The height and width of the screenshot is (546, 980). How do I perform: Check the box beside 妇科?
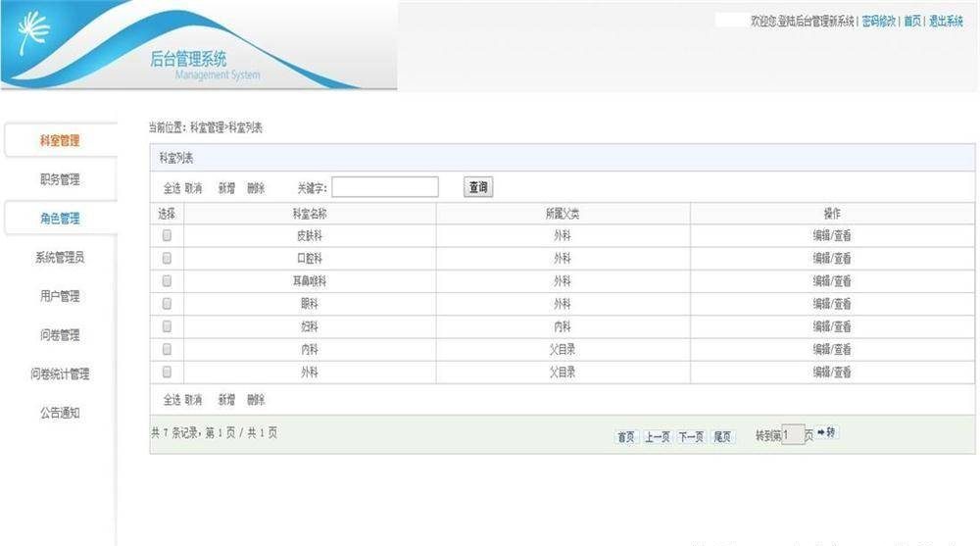click(x=167, y=325)
